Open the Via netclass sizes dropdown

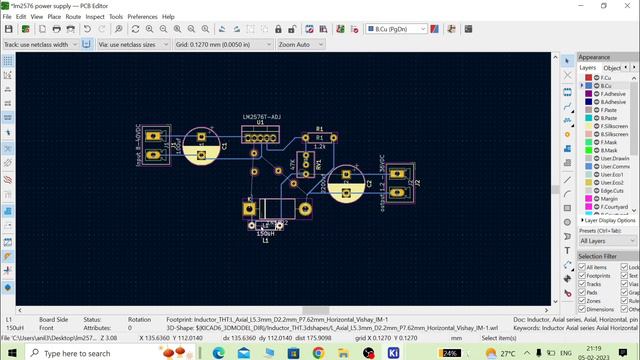[x=133, y=44]
